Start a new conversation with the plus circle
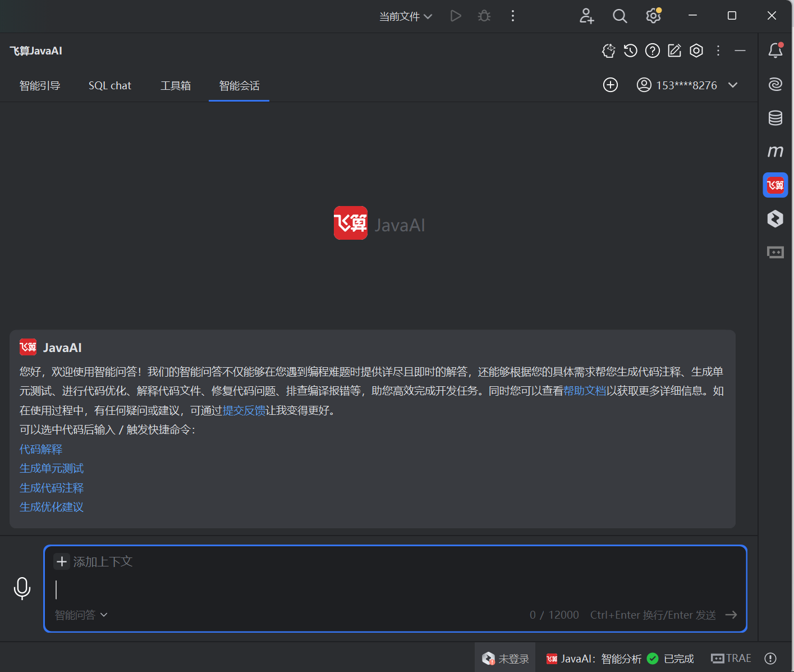Image resolution: width=794 pixels, height=672 pixels. [611, 85]
